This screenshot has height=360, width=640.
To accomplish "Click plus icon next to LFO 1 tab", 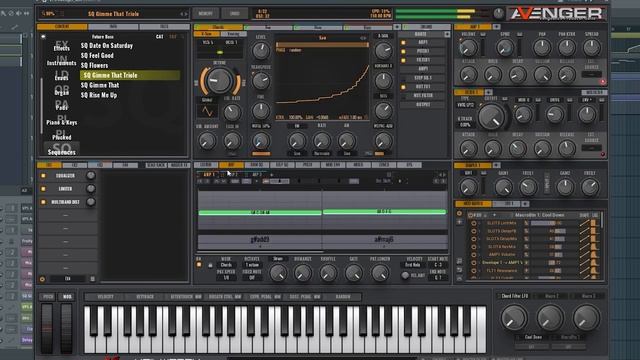I will pyautogui.click(x=525, y=204).
